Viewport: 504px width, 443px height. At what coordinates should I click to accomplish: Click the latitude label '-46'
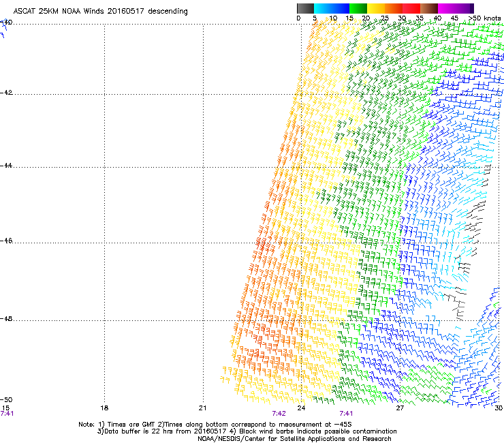tap(6, 241)
